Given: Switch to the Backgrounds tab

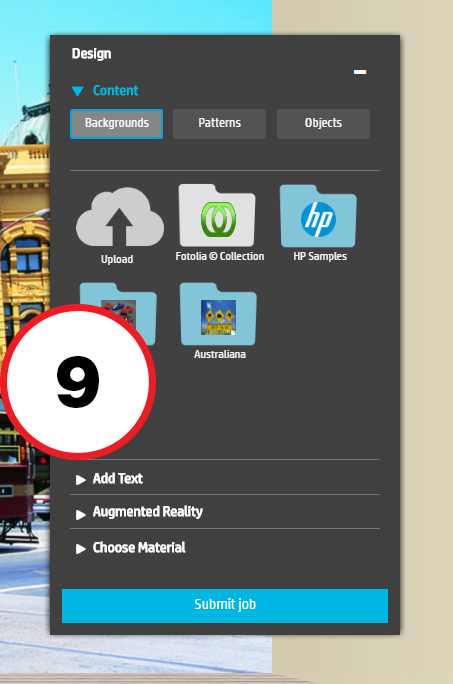Looking at the screenshot, I should [x=117, y=124].
